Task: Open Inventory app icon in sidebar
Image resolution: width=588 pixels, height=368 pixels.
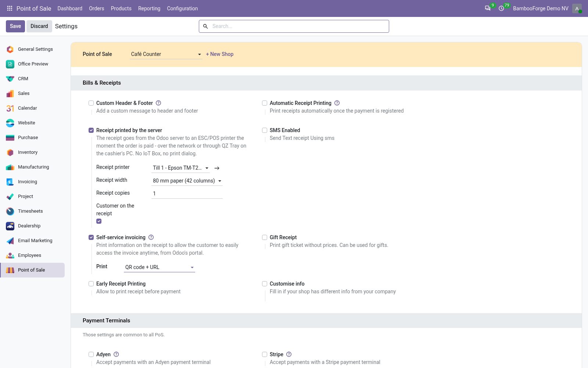Action: click(10, 152)
